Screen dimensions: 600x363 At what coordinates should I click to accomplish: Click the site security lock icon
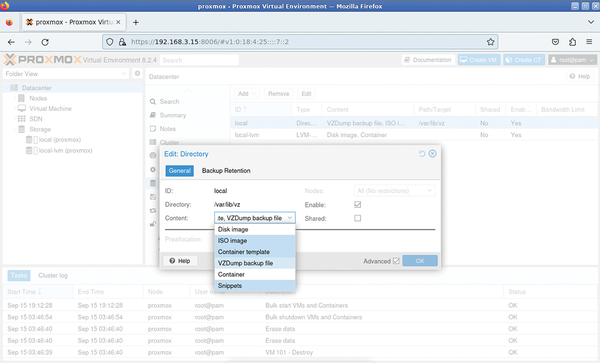tap(122, 42)
